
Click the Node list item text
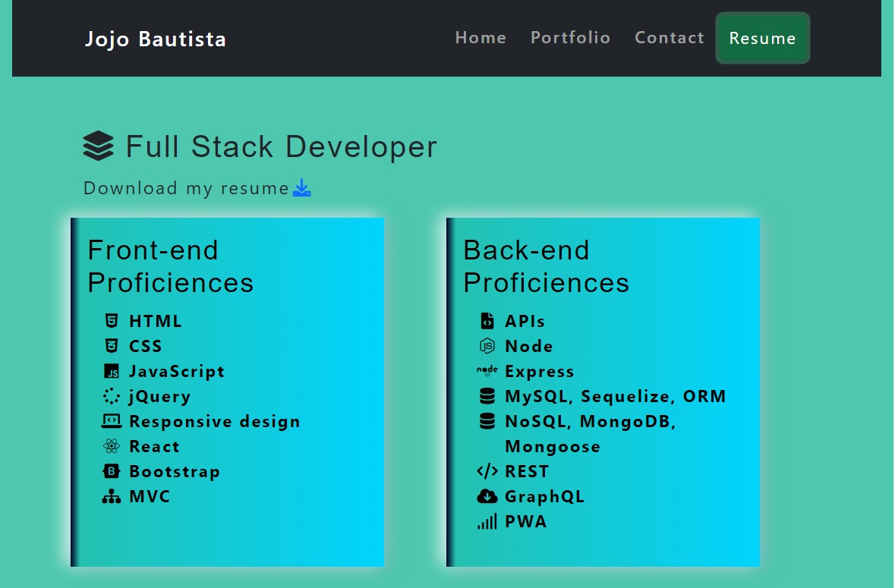coord(528,346)
